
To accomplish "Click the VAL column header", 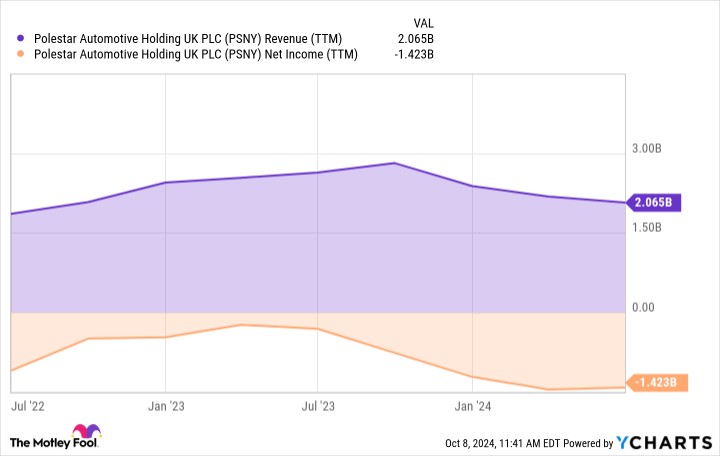I will [423, 22].
